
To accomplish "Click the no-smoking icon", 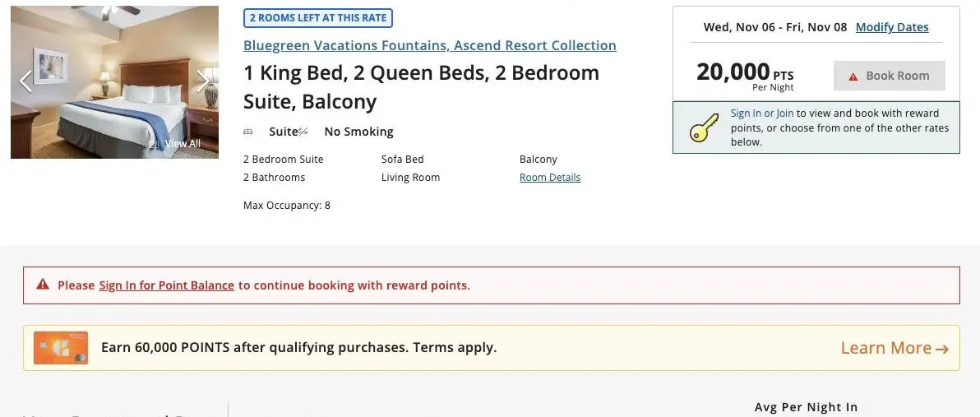I will [303, 132].
